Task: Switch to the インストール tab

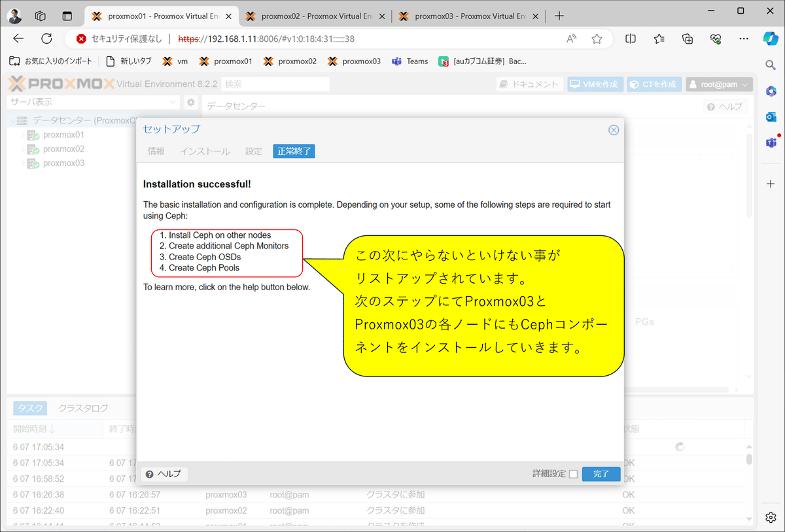Action: [x=205, y=151]
